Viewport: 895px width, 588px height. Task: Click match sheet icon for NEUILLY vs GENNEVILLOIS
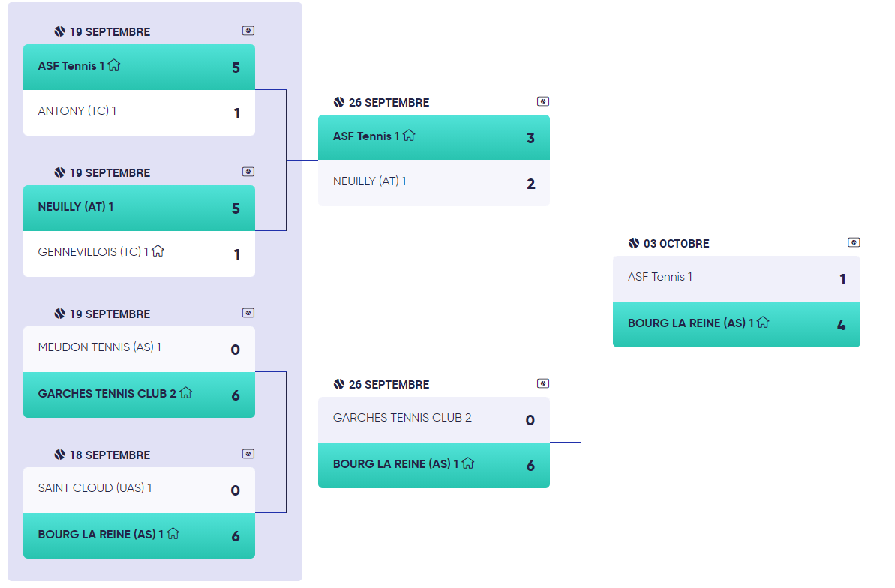248,172
